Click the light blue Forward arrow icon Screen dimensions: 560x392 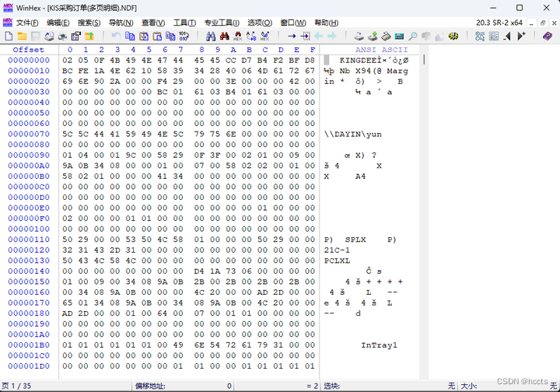(x=332, y=36)
